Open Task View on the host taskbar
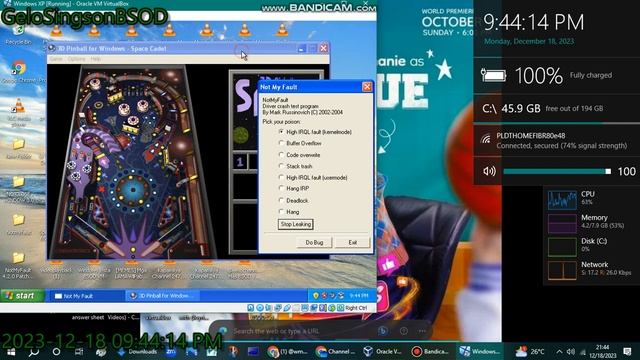 (79, 351)
